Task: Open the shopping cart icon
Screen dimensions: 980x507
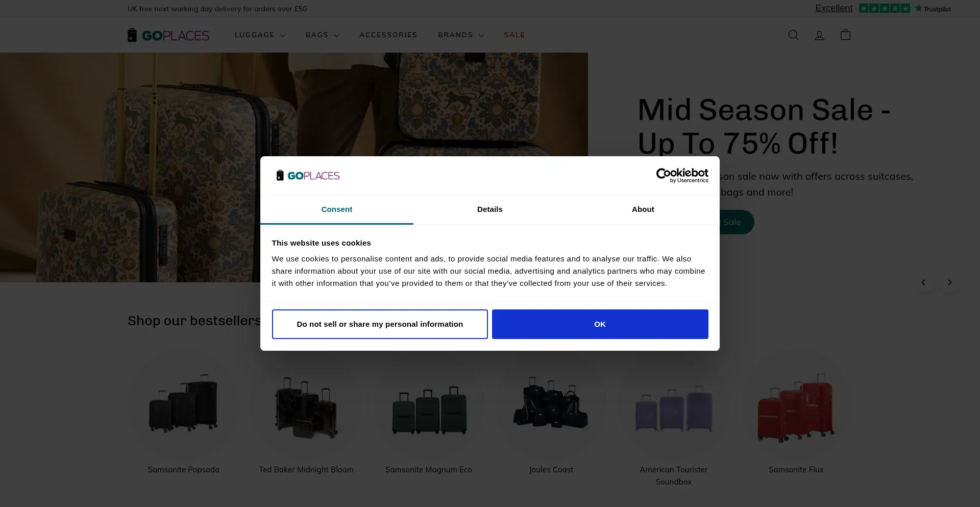Action: [x=845, y=35]
